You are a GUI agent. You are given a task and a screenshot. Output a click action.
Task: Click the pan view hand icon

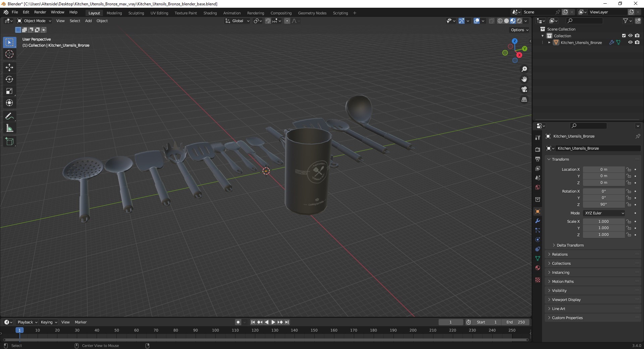tap(524, 79)
